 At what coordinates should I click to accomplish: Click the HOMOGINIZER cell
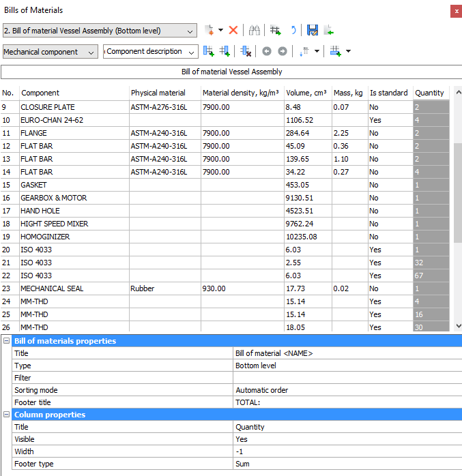[x=74, y=237]
